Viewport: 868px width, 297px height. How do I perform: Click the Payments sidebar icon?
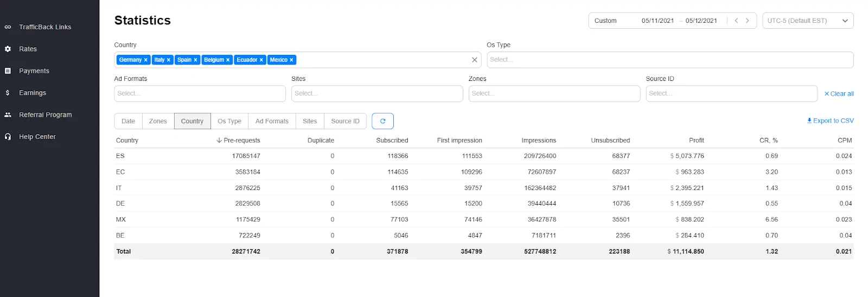8,71
